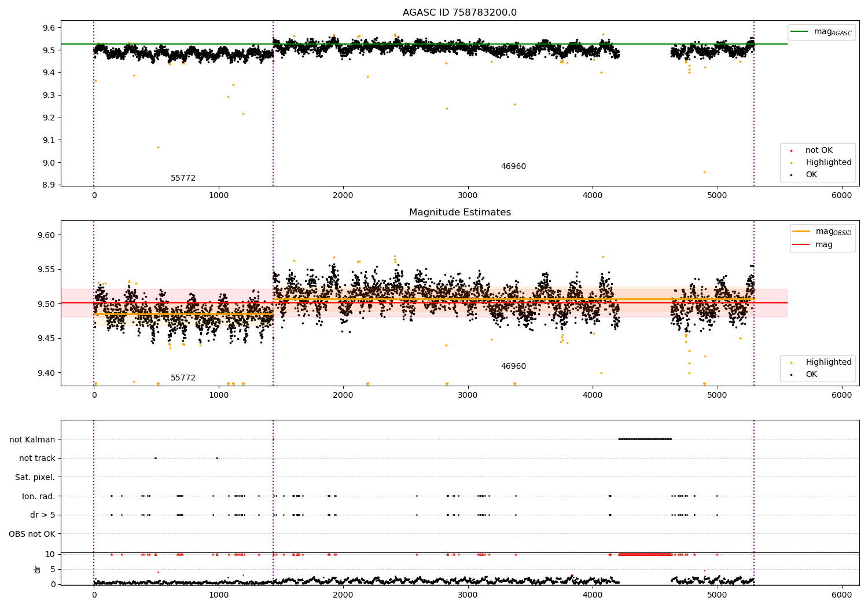The width and height of the screenshot is (868, 608).
Task: Click the plain 'mag' legend label with red line
Action: [x=824, y=245]
